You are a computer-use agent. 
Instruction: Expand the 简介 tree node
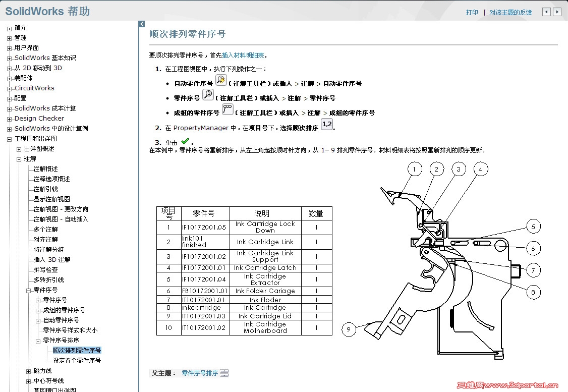pos(10,28)
